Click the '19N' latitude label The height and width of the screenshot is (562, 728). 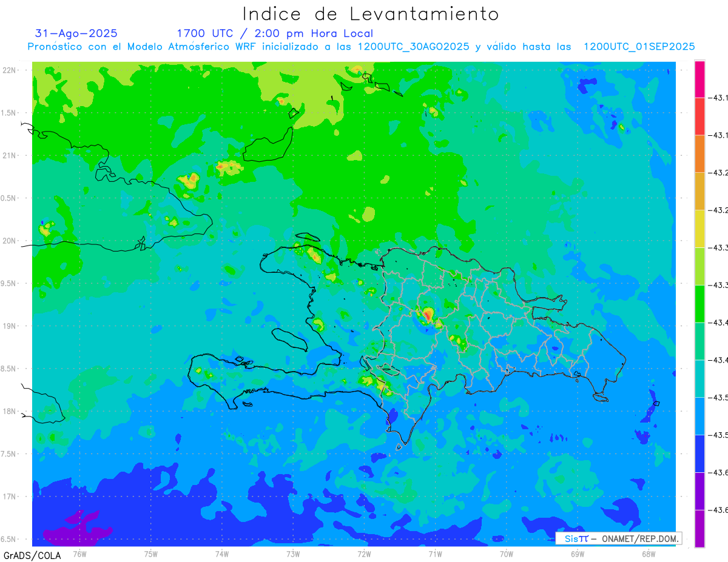tap(9, 326)
